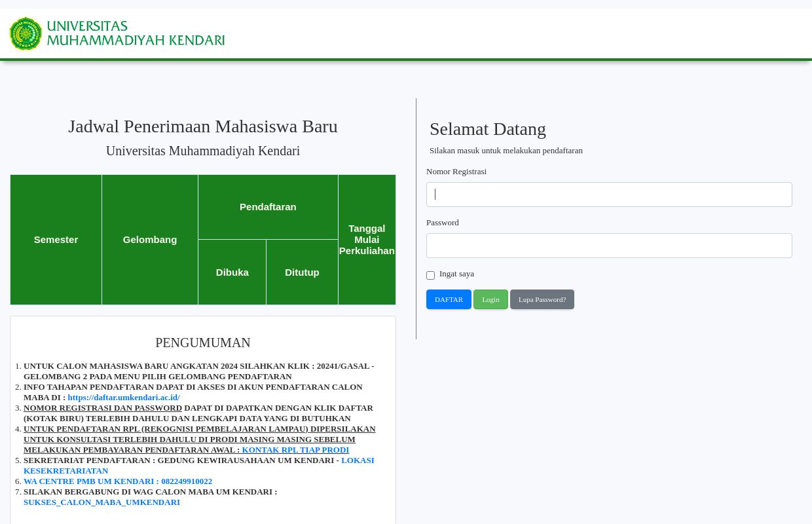The width and height of the screenshot is (812, 524).
Task: Click the Semester table header
Action: pyautogui.click(x=56, y=240)
